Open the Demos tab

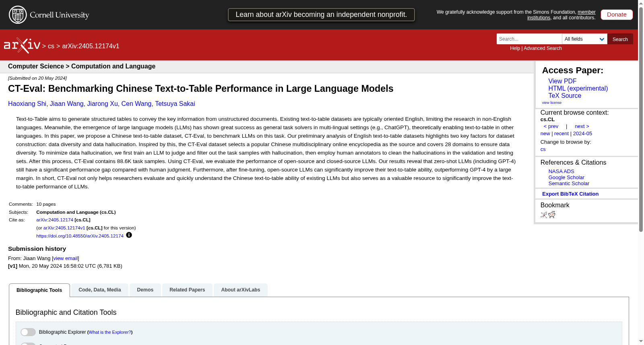click(145, 290)
